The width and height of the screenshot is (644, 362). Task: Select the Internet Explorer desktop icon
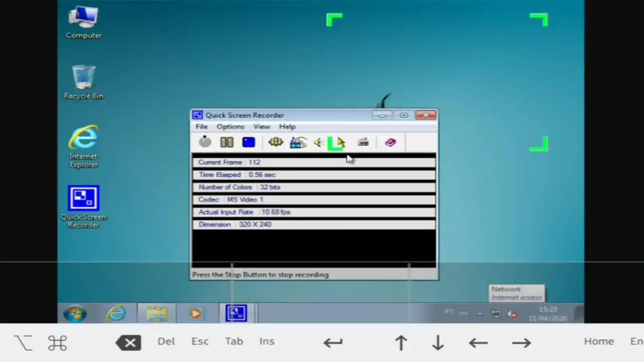84,146
